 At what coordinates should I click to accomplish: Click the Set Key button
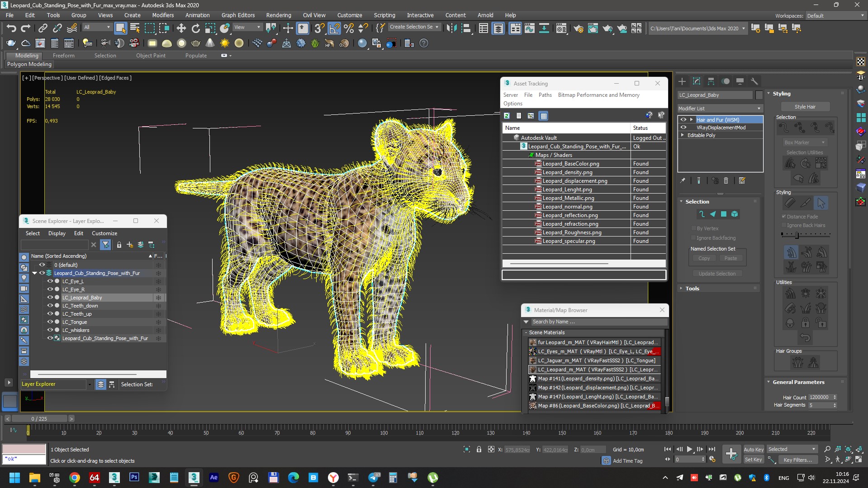click(x=754, y=460)
